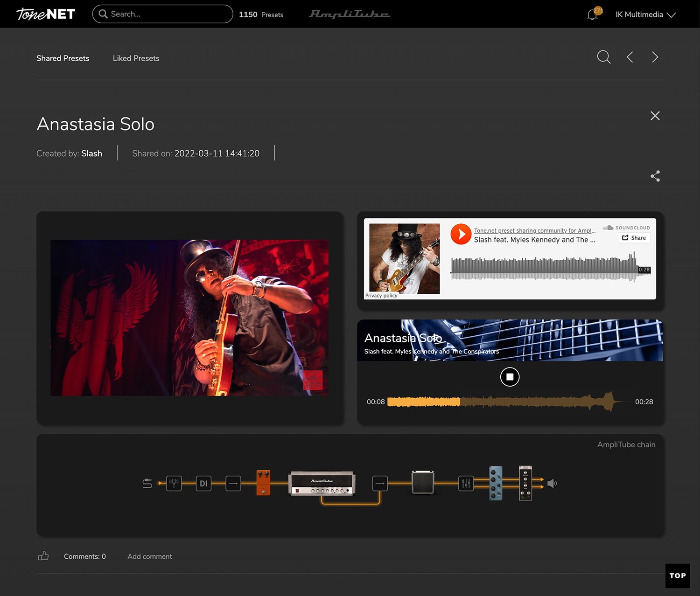
Task: Click the mixer icon in the signal chain
Action: click(466, 483)
